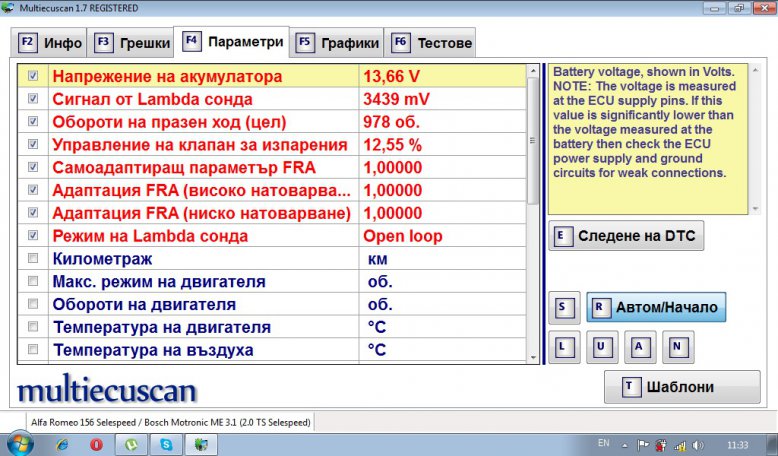Image resolution: width=778 pixels, height=456 pixels.
Task: Open the Шаблони templates button
Action: point(674,387)
